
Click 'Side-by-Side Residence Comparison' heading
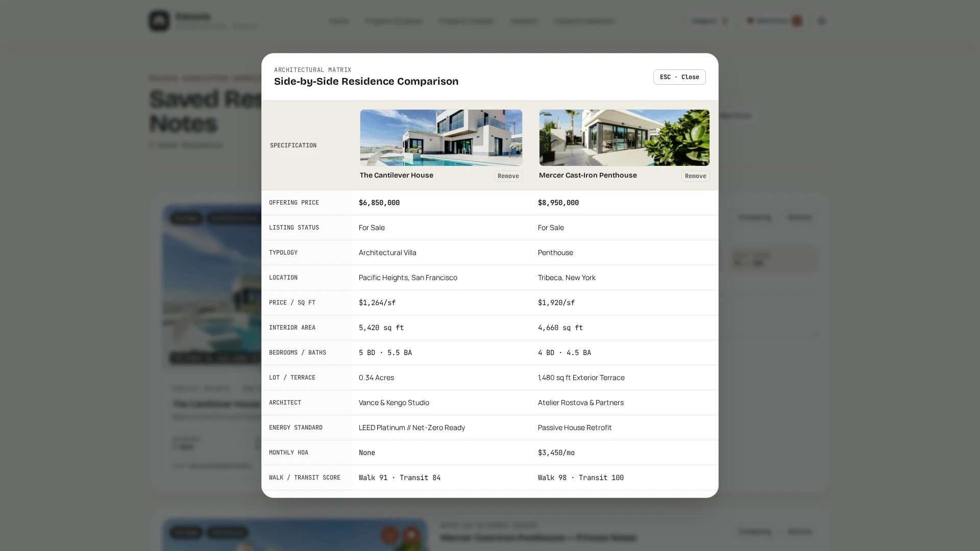click(x=366, y=81)
